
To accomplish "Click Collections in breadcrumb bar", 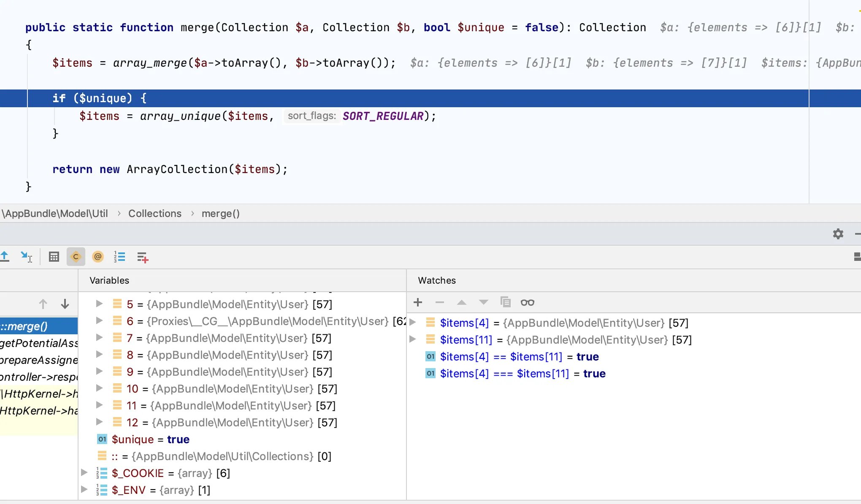I will pos(154,214).
